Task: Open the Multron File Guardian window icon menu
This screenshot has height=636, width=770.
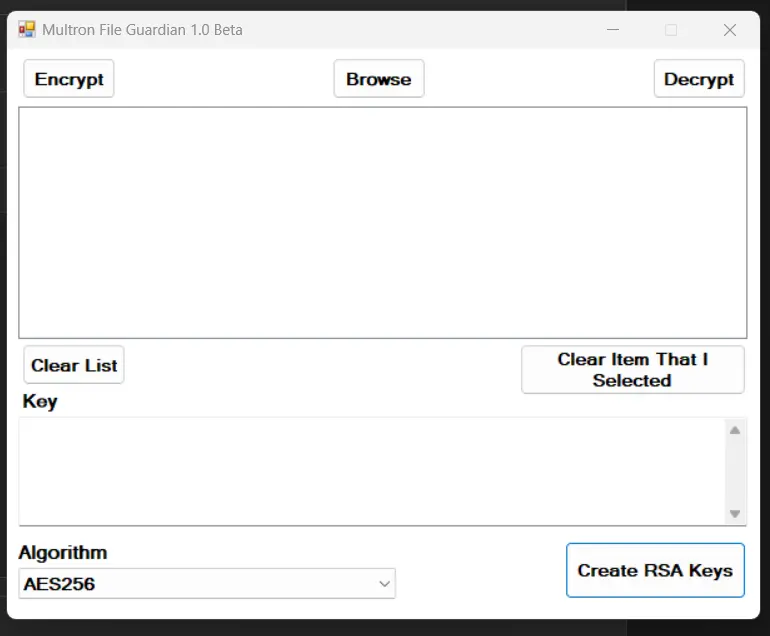Action: pyautogui.click(x=27, y=29)
